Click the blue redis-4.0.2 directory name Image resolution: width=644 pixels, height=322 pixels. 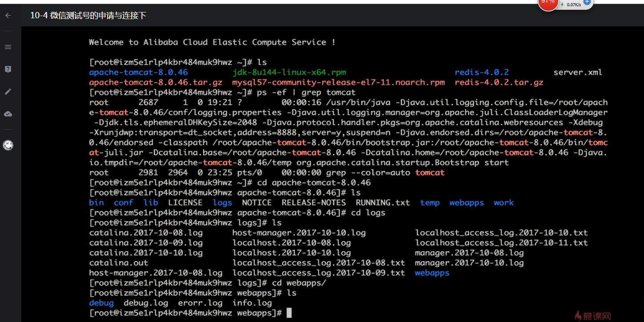(482, 72)
